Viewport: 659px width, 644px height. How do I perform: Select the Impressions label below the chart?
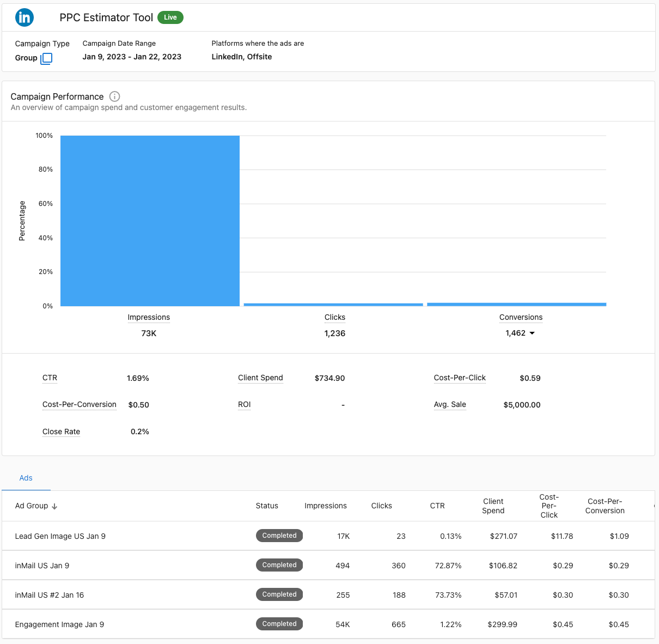click(149, 317)
